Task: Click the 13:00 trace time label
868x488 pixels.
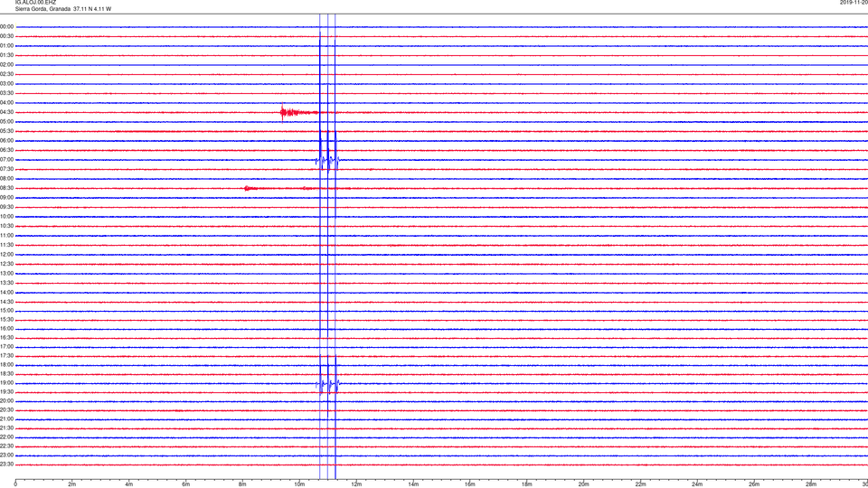Action: 6,273
